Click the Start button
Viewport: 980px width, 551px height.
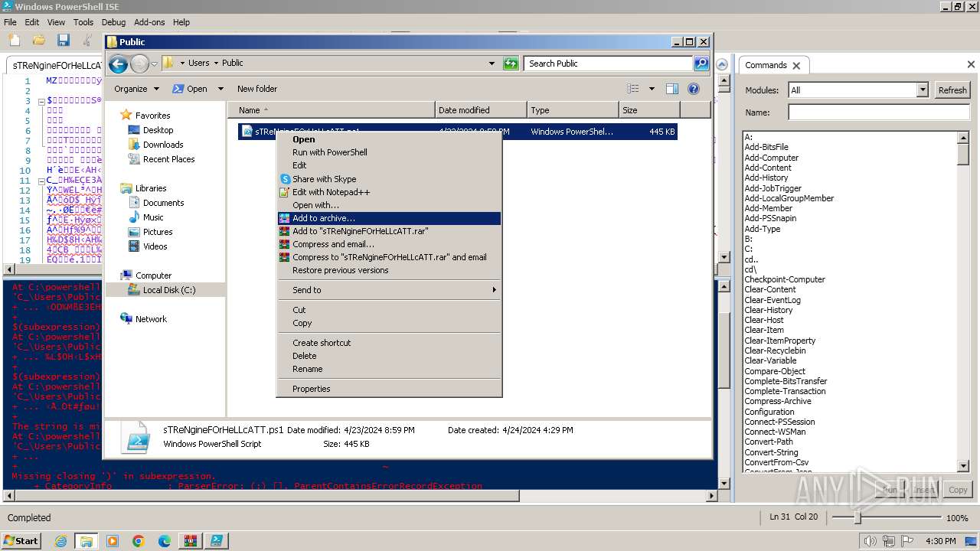[21, 541]
